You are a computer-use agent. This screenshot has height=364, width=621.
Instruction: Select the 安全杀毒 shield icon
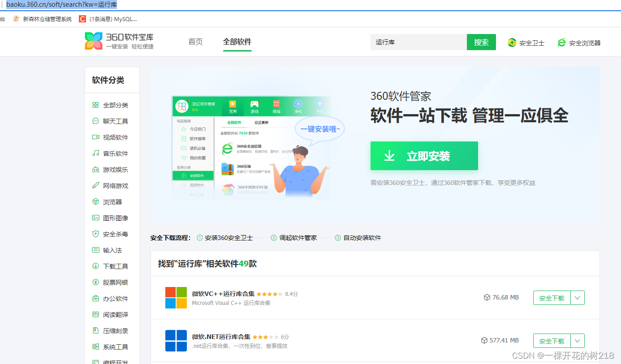coord(95,234)
